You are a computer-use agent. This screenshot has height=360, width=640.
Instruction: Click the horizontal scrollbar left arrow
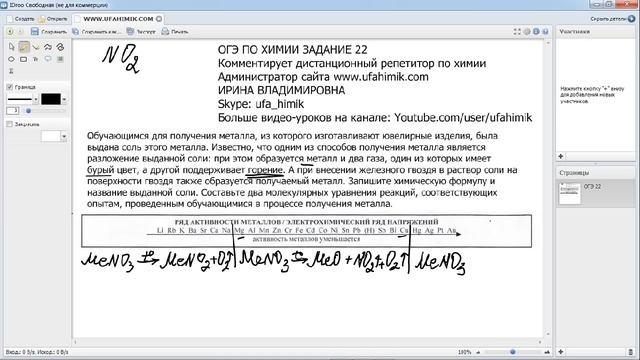(x=75, y=342)
